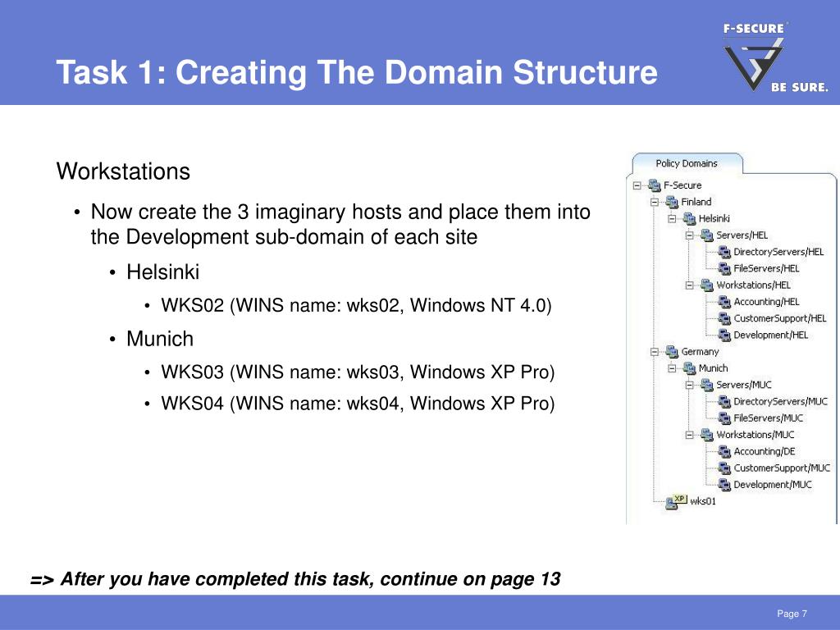Collapse the Helsinki tree node
This screenshot has height=630, width=840.
(673, 219)
